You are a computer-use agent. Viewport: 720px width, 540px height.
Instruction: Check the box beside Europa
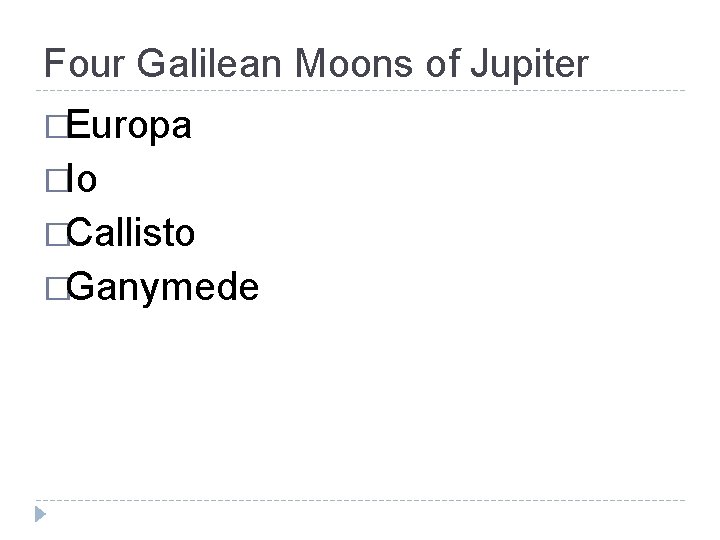click(x=57, y=126)
